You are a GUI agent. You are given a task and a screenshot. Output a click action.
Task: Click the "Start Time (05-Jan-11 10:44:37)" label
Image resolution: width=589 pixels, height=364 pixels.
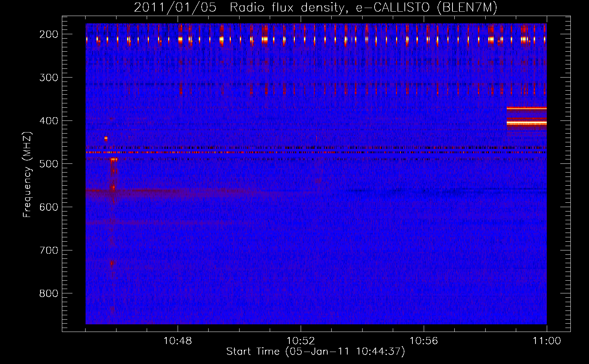tap(315, 352)
